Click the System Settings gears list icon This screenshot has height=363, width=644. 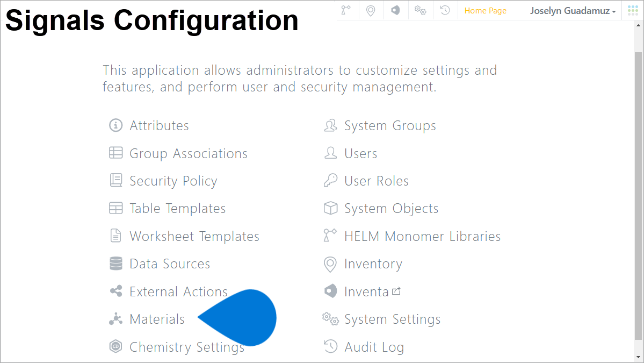[x=331, y=318]
